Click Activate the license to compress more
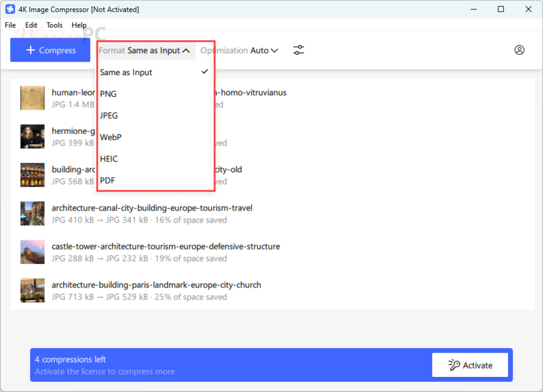543x392 pixels. pos(105,372)
